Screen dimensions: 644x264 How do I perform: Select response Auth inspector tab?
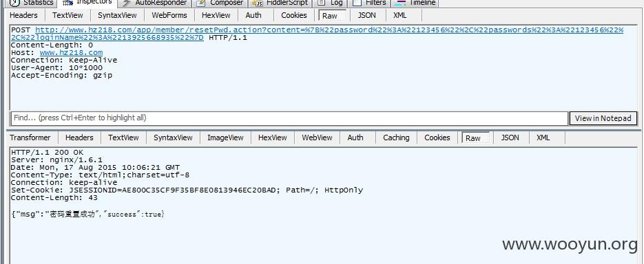coord(355,137)
